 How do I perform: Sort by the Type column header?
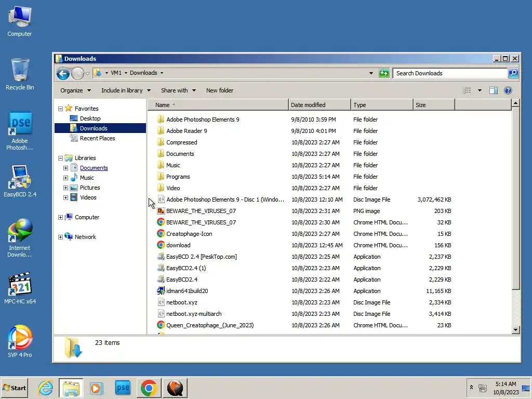(x=382, y=105)
